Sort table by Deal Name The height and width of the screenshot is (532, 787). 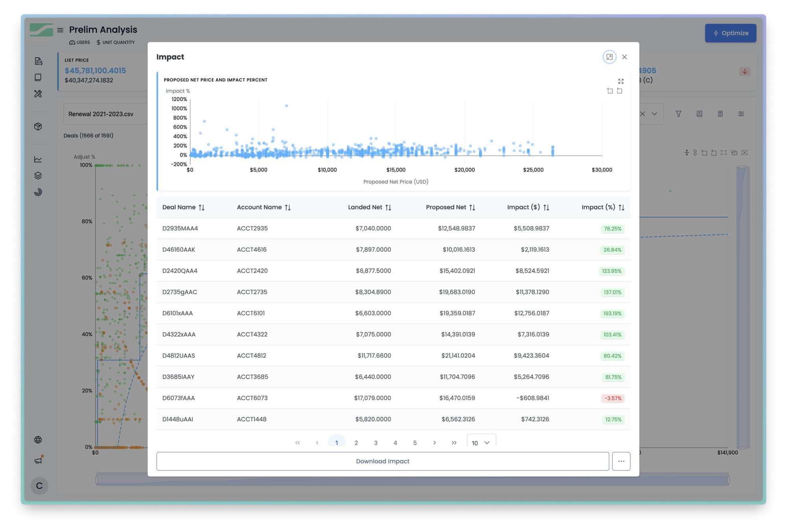[x=201, y=207]
